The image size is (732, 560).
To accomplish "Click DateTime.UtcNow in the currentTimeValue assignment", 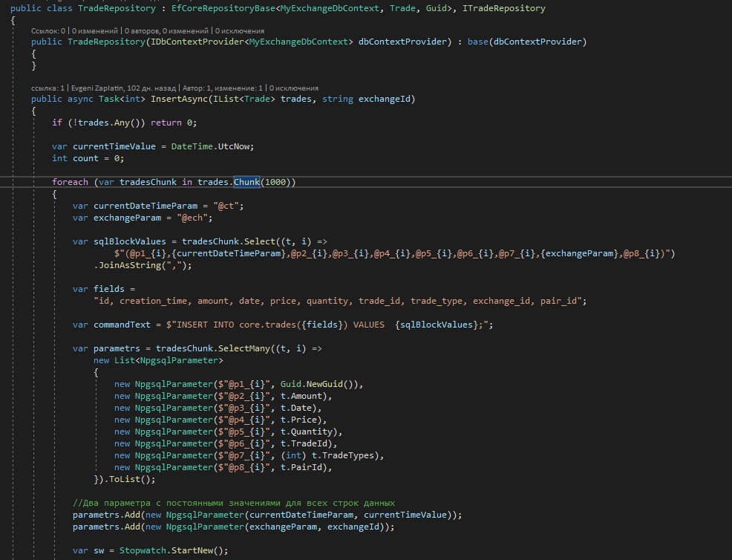I will pos(211,146).
